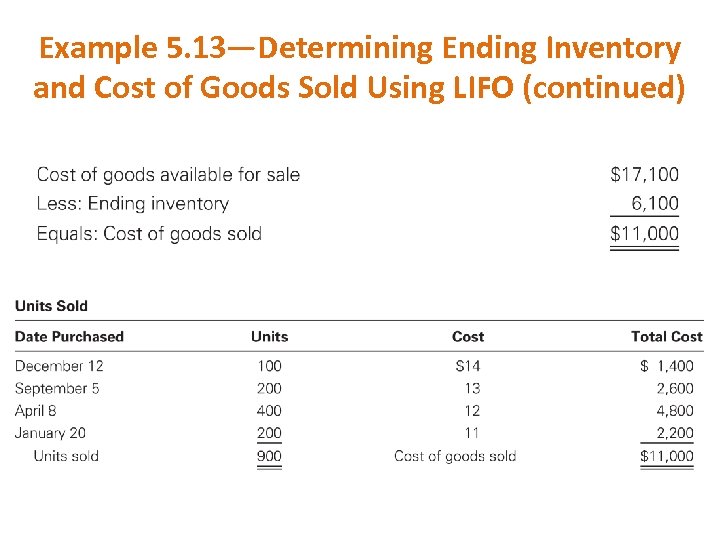Screen dimensions: 720x540
Task: Click the 6,100 ending inventory value
Action: pyautogui.click(x=654, y=204)
